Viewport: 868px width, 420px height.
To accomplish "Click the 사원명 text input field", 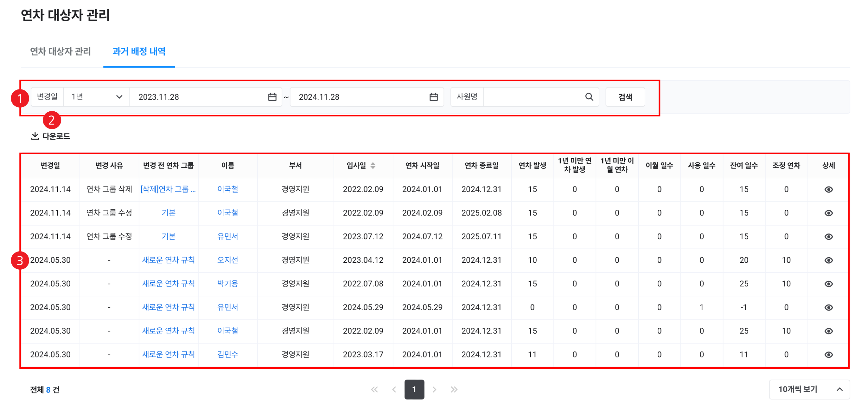I will [x=533, y=97].
